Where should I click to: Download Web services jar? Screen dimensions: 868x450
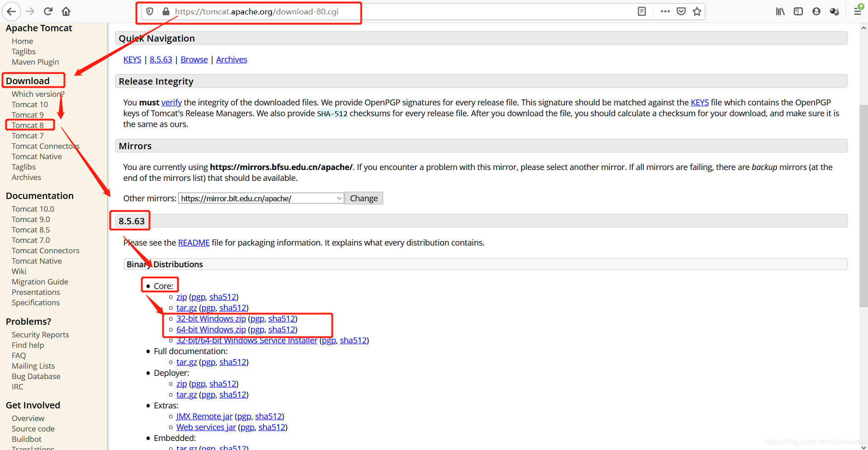206,427
